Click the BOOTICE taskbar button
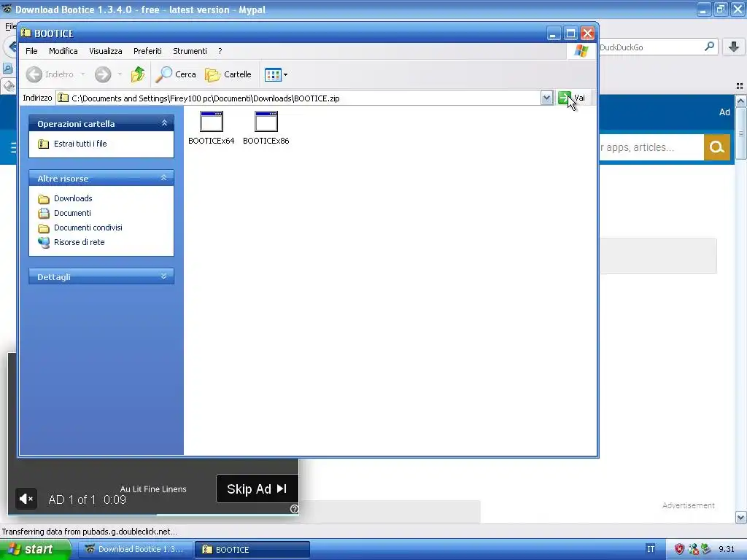This screenshot has width=747, height=560. tap(252, 550)
